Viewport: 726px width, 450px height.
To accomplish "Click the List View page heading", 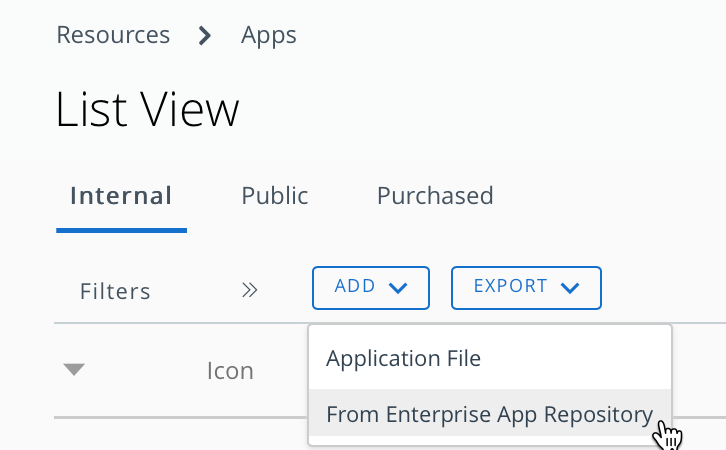I will [x=148, y=110].
